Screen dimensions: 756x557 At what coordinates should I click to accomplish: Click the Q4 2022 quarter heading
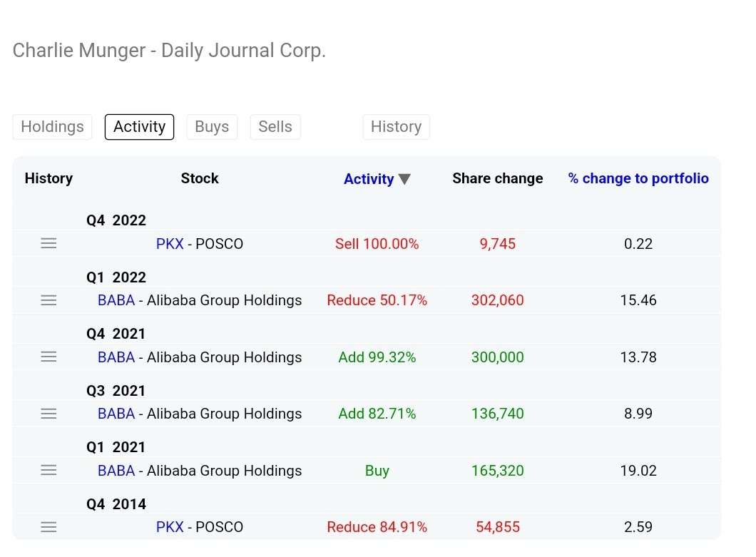coord(116,220)
